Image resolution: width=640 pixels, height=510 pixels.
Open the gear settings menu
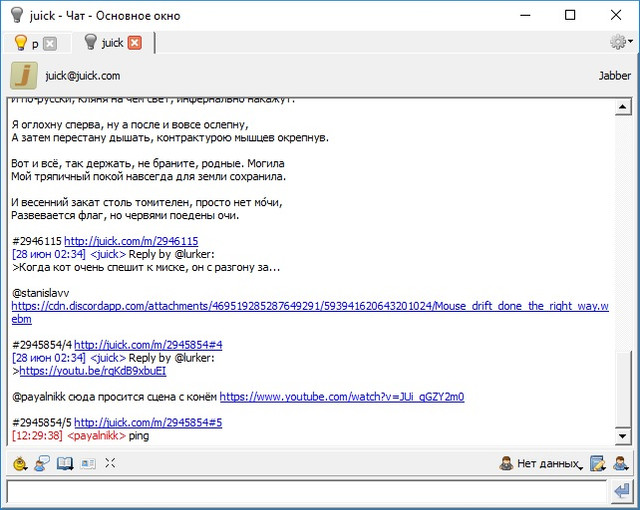(621, 42)
